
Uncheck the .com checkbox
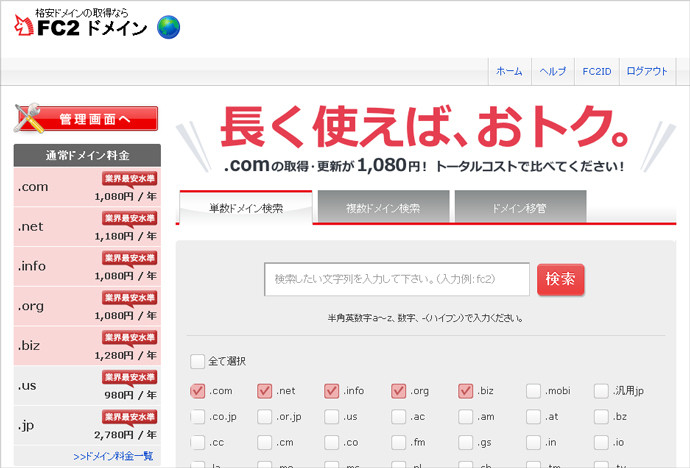[x=198, y=391]
